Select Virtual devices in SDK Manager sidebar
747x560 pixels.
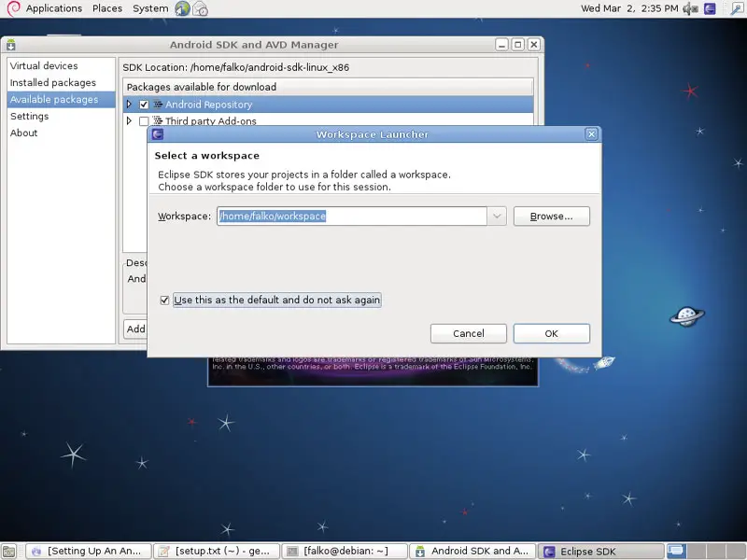pos(62,65)
